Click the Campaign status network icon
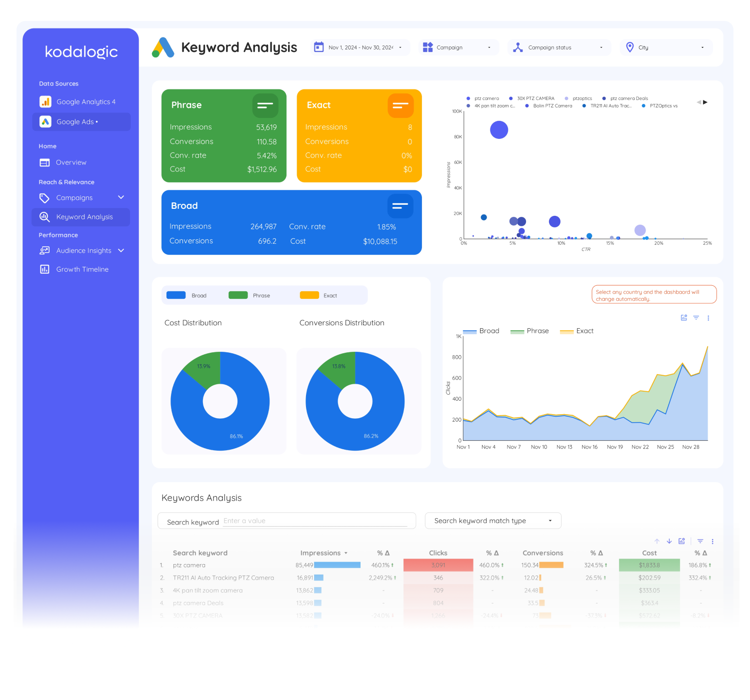 coord(518,47)
